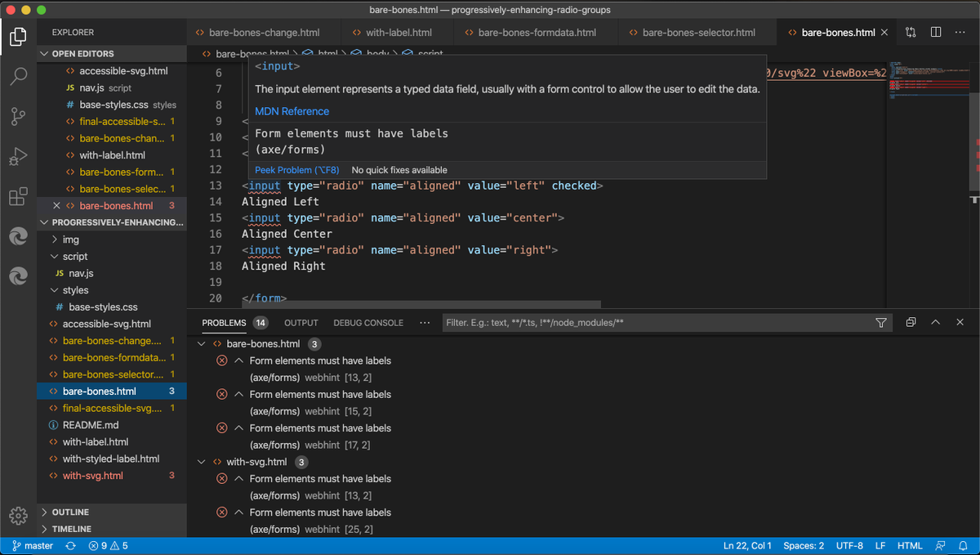This screenshot has width=980, height=555.
Task: Click the body breadcrumb segment
Action: [372, 54]
